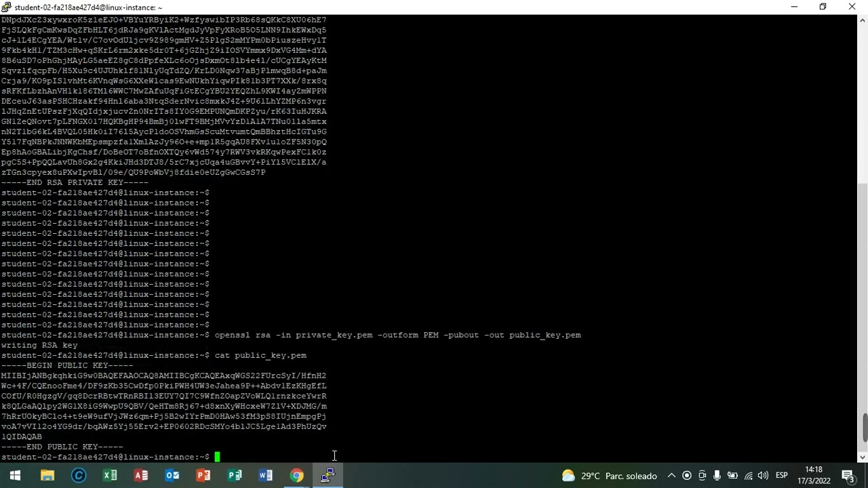Open the Meet Now camera tray icon
The height and width of the screenshot is (488, 868).
click(x=702, y=476)
